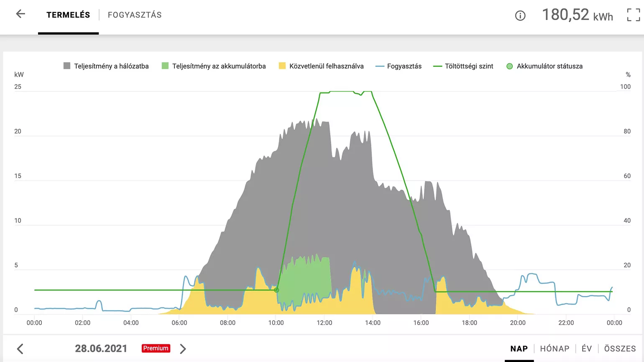
Task: Select the NAP day view
Action: point(519,349)
